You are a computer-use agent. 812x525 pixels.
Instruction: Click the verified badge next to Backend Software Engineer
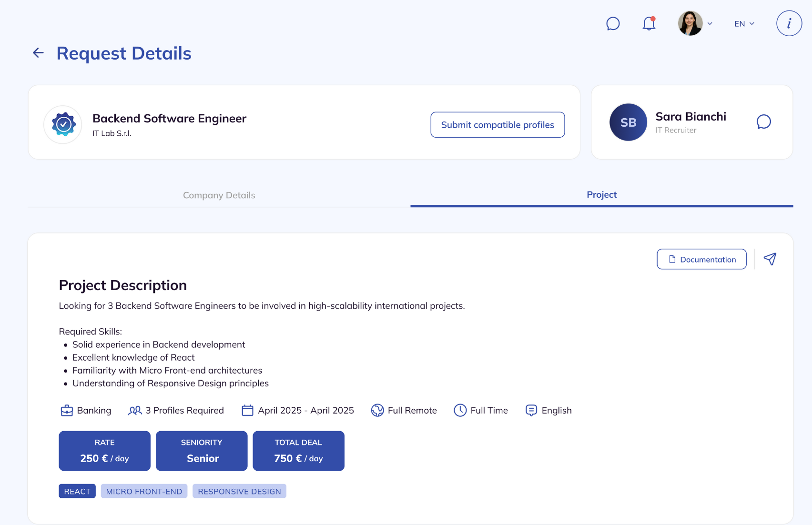[x=62, y=124]
